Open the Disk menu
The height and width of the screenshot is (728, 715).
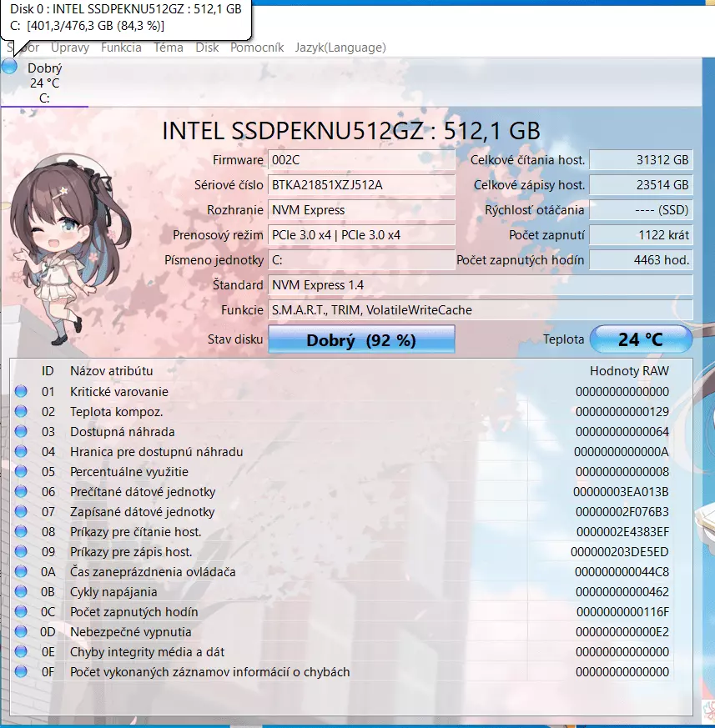point(207,48)
